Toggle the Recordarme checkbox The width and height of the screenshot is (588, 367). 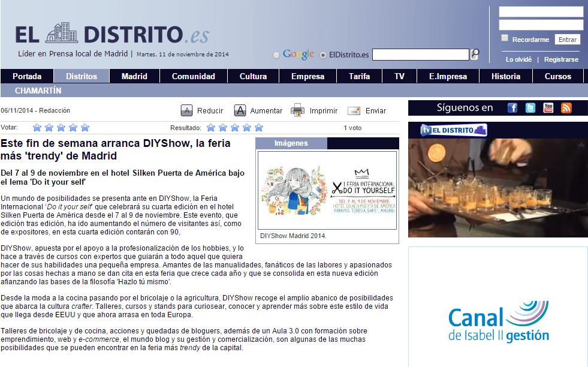coord(505,38)
